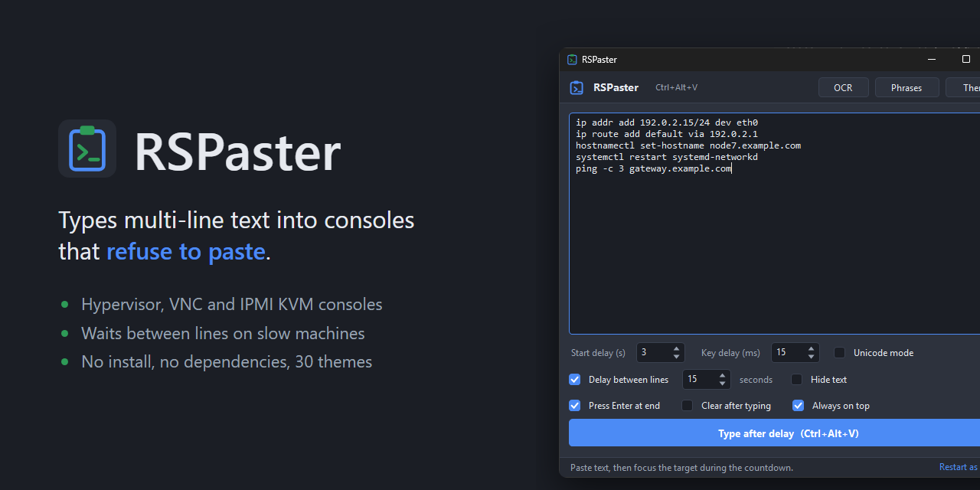Click the 'Waits between lines on slow machines' bullet
Viewport: 980px width, 490px height.
[x=223, y=333]
